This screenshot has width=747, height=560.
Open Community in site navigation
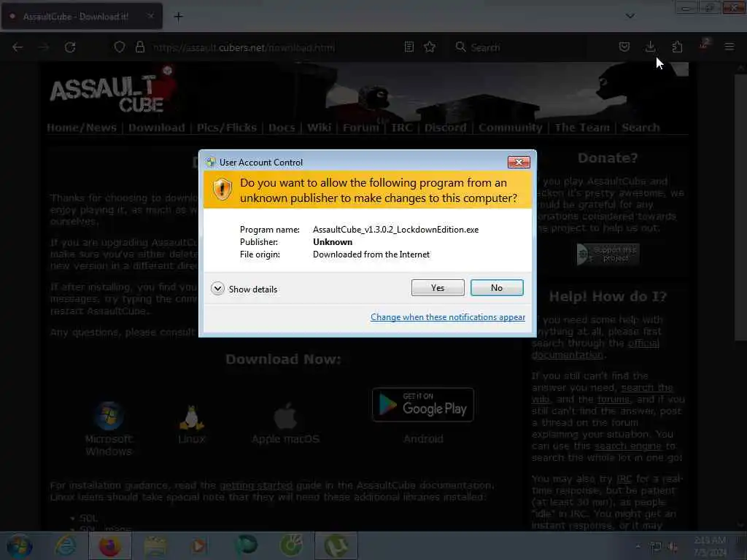510,128
